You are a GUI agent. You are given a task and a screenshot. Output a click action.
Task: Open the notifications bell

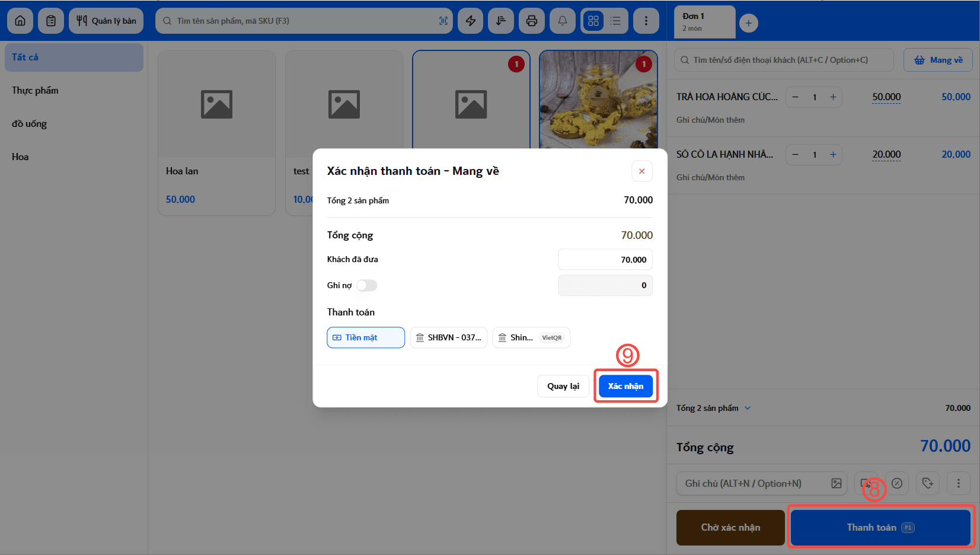(563, 21)
